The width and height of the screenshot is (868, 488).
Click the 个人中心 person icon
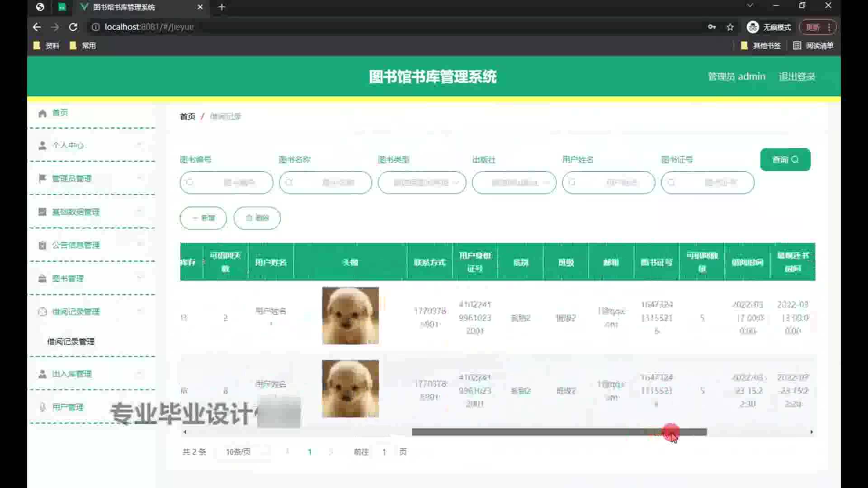(42, 145)
